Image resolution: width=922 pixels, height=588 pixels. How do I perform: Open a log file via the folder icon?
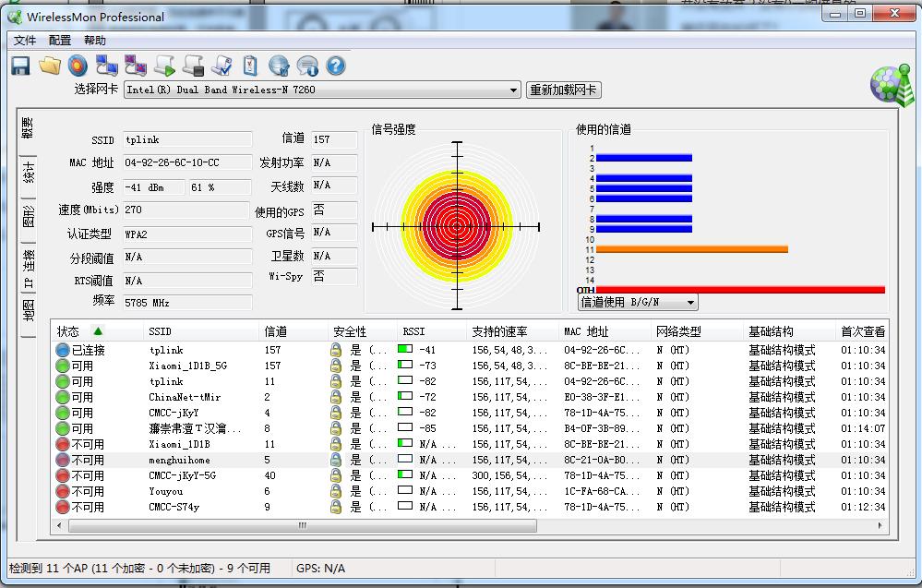[50, 65]
